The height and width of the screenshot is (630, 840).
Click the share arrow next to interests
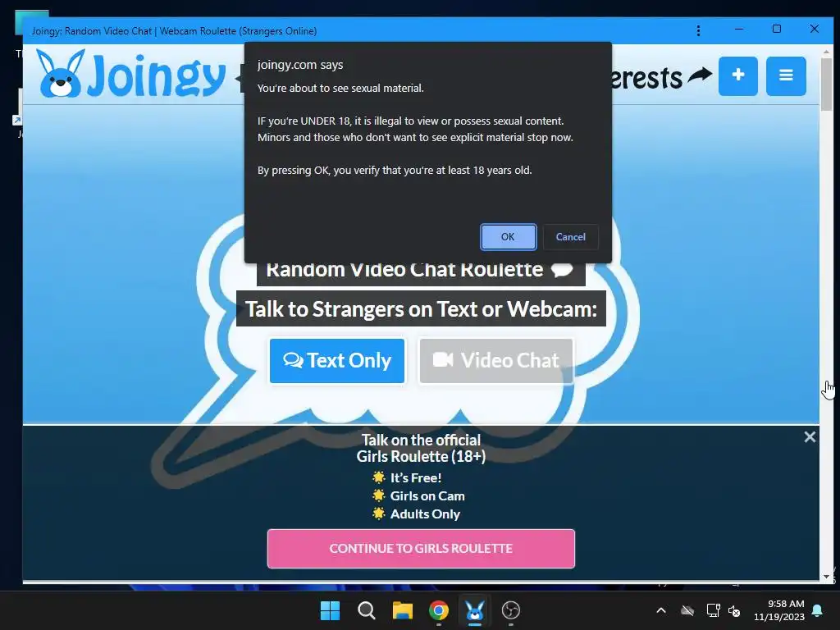[x=700, y=75]
